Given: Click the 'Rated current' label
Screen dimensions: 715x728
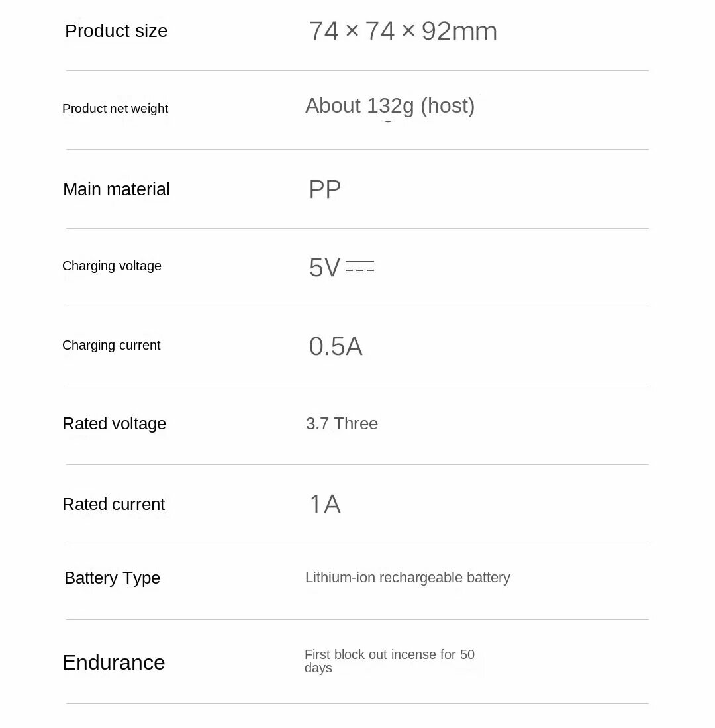Looking at the screenshot, I should pyautogui.click(x=113, y=505).
